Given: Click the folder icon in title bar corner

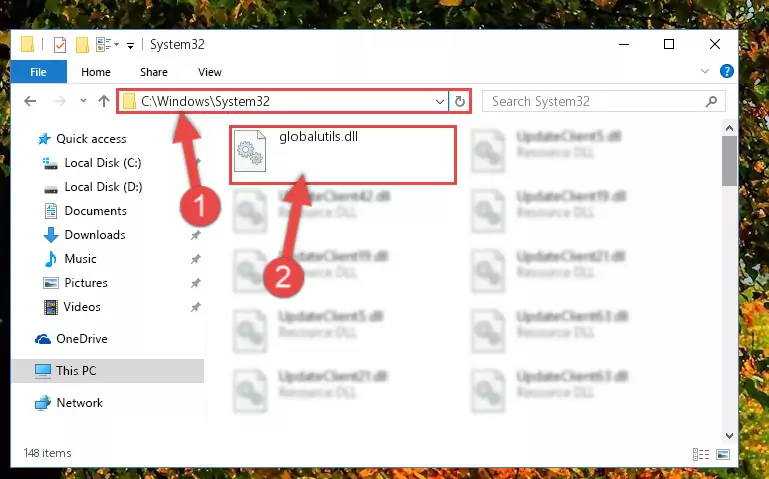Looking at the screenshot, I should pos(27,45).
